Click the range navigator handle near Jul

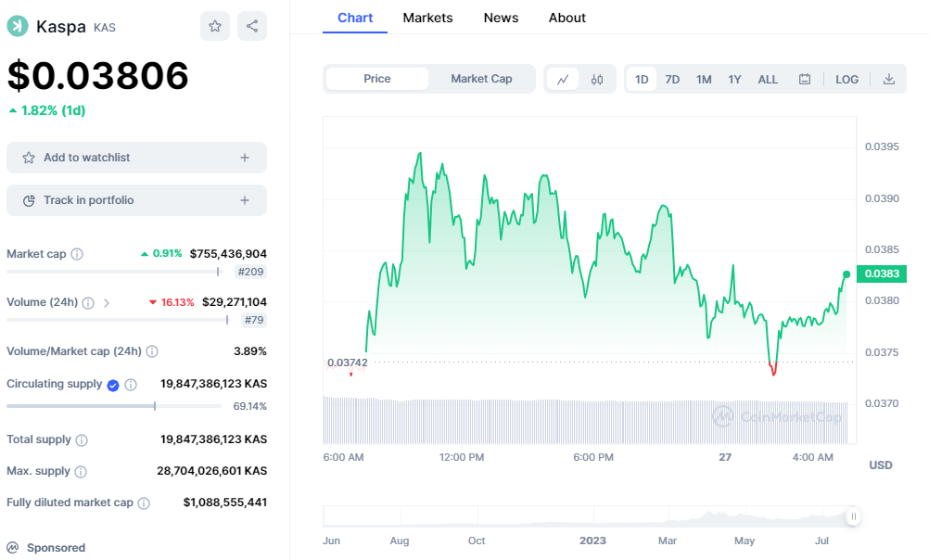point(853,516)
